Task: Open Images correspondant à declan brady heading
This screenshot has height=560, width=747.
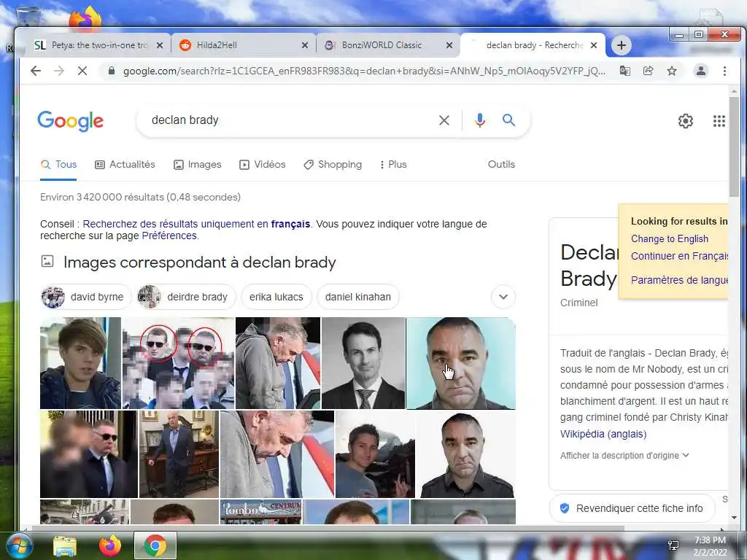Action: 200,262
